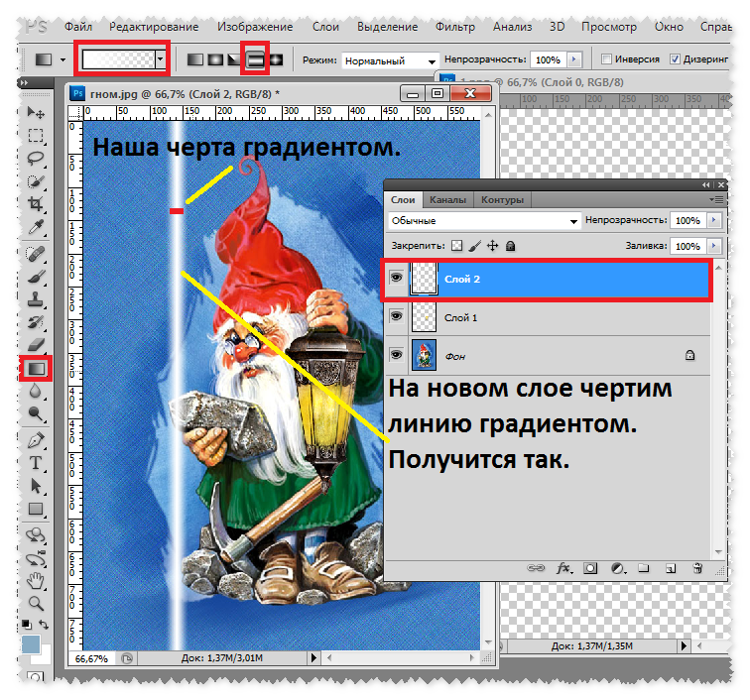Toggle lock transparent pixels
This screenshot has height=700, width=750.
[457, 246]
